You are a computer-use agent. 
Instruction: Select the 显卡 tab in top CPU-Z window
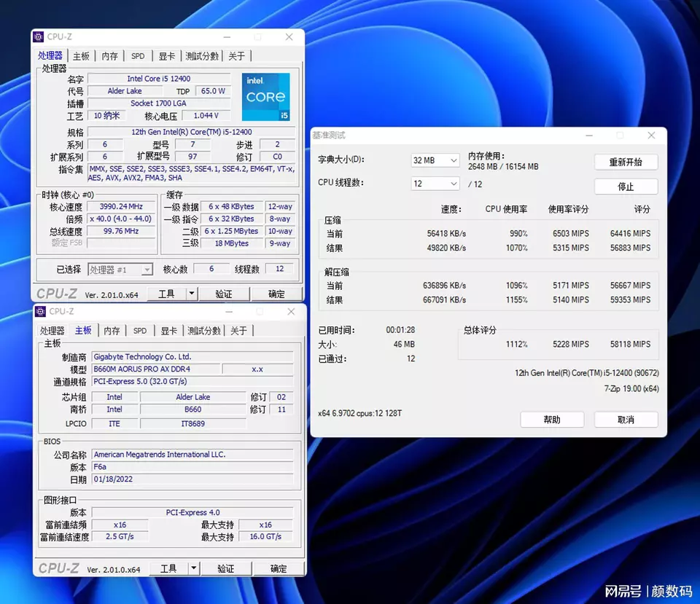[167, 56]
